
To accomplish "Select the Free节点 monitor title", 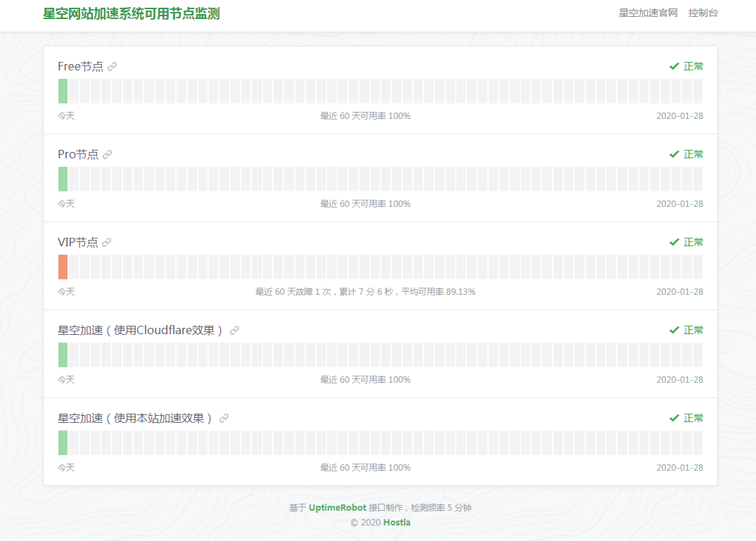I will [x=80, y=67].
